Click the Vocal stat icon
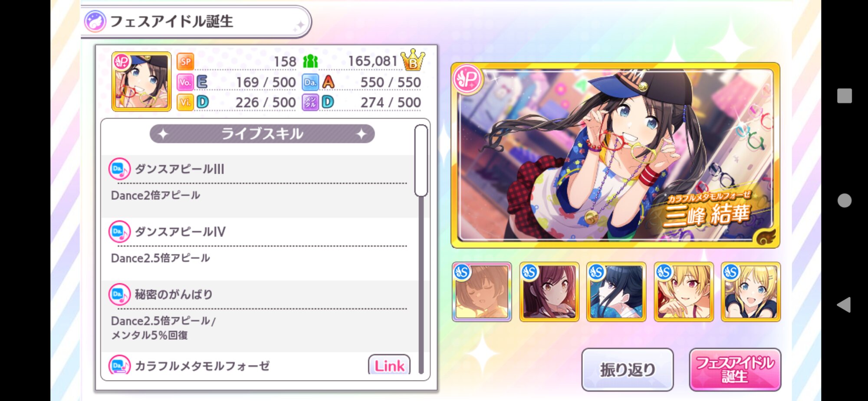This screenshot has width=868, height=401. pos(185,82)
